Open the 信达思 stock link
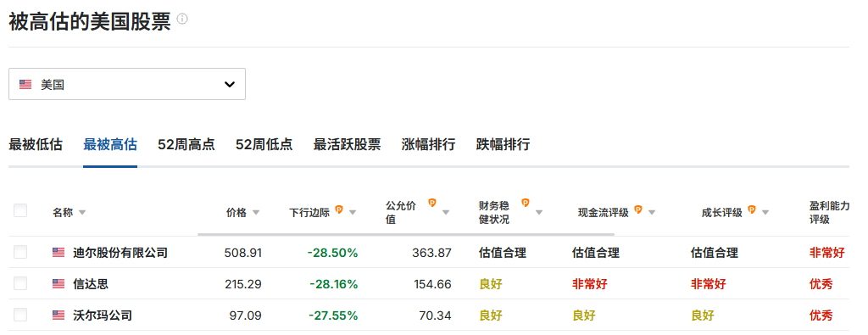Viewport: 868px width, 335px height. 91,285
